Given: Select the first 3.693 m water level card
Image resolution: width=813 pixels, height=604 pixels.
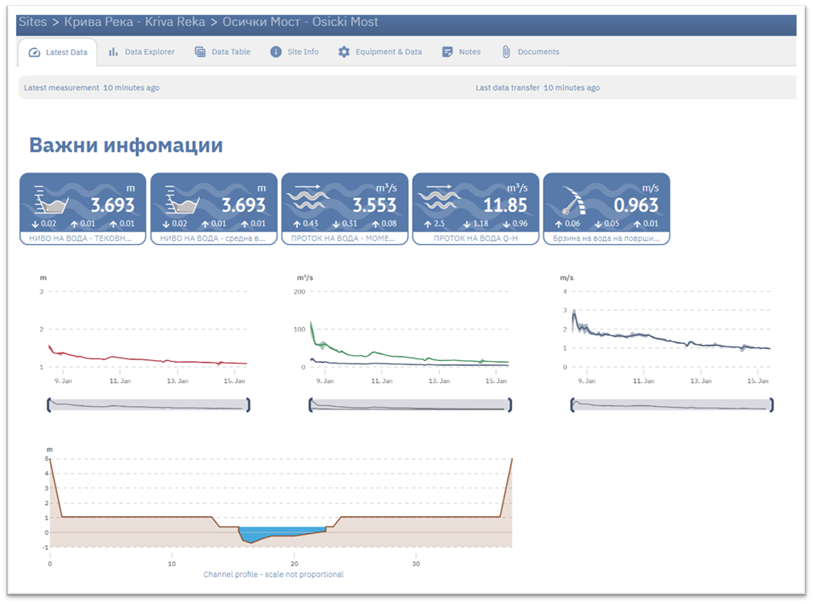Looking at the screenshot, I should click(83, 208).
